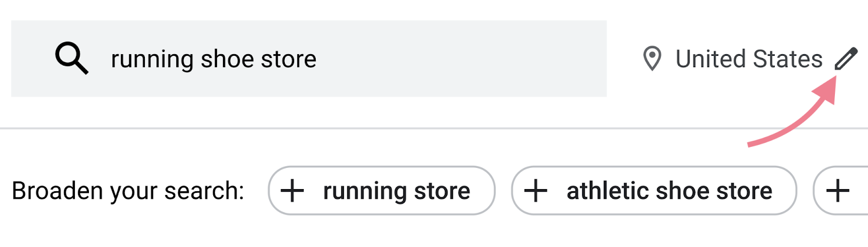Viewport: 868px width, 247px height.
Task: Click the "Broaden your search:" label
Action: point(128,191)
